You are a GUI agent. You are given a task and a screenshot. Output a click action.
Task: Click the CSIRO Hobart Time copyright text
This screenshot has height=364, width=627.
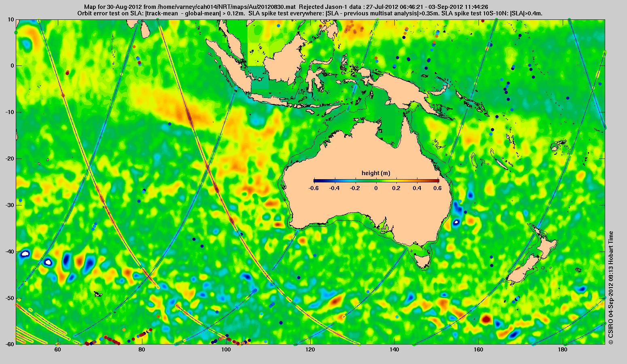(611, 288)
